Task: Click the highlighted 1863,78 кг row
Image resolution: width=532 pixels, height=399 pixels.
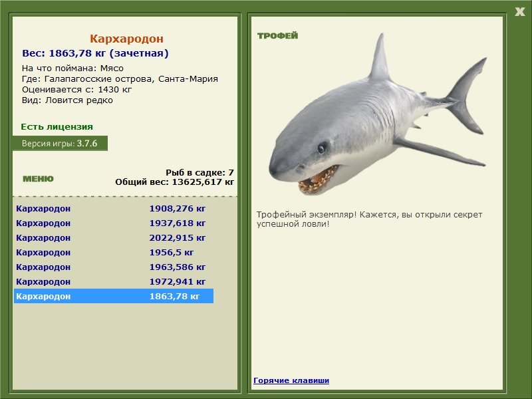Action: [113, 297]
